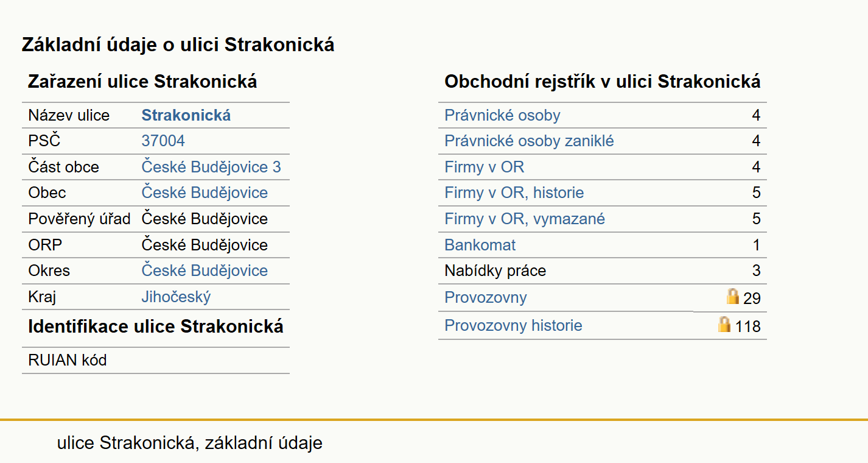The width and height of the screenshot is (868, 463).
Task: Open the Bankomat link
Action: click(480, 245)
